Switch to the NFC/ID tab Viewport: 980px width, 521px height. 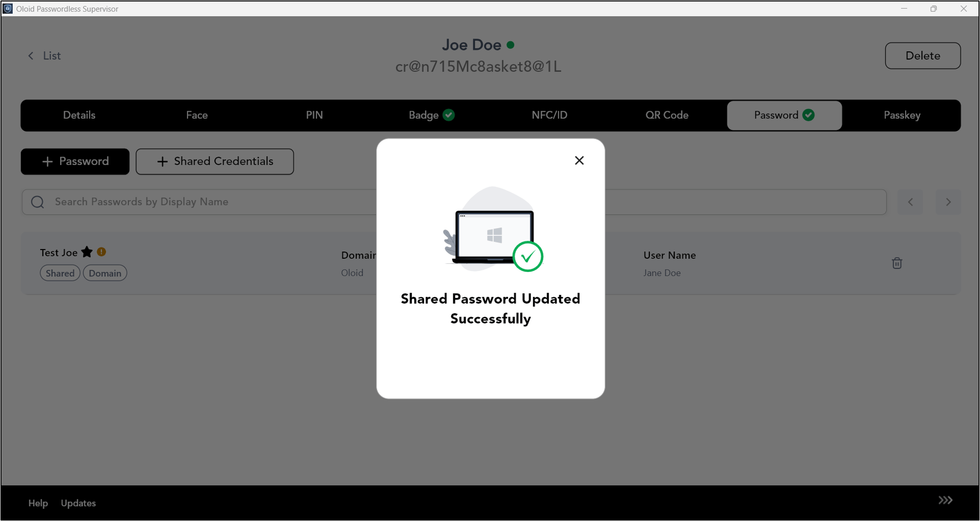550,115
